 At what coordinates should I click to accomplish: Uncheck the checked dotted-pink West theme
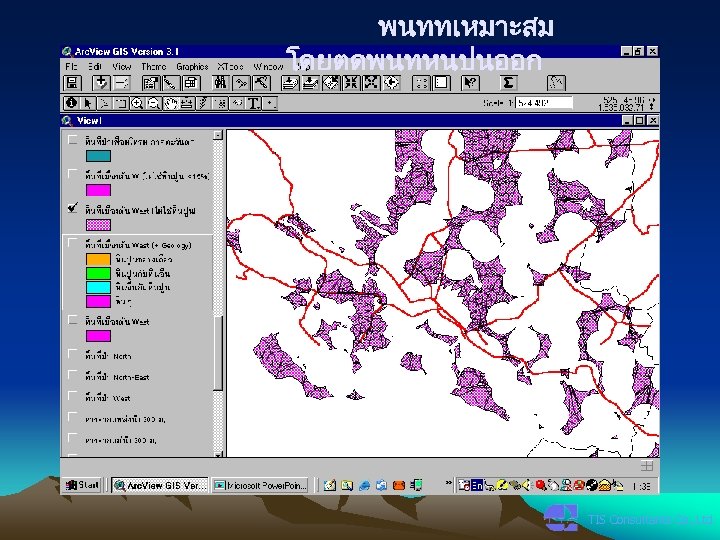[73, 208]
